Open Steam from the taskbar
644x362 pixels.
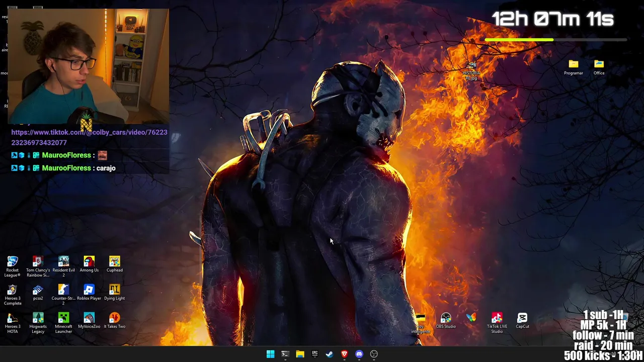pos(330,354)
